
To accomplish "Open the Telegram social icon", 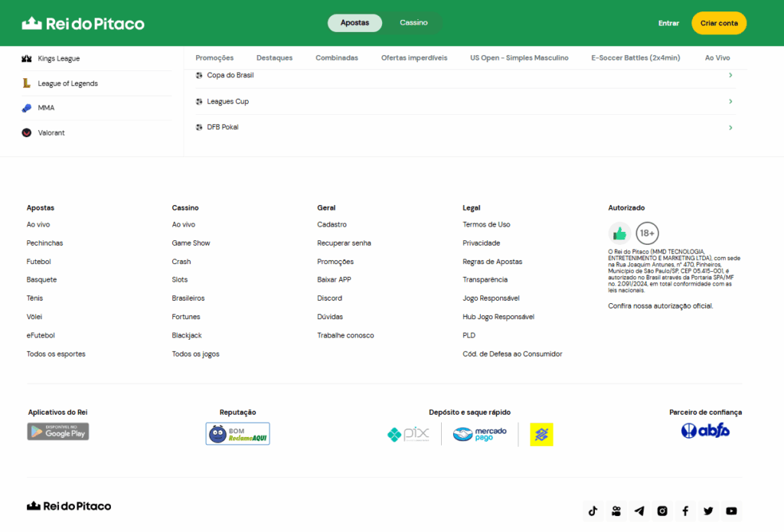I will [639, 511].
